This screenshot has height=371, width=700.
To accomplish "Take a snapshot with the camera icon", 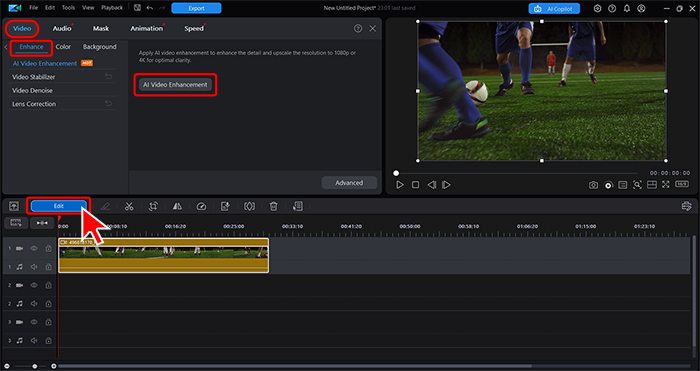I will point(593,185).
